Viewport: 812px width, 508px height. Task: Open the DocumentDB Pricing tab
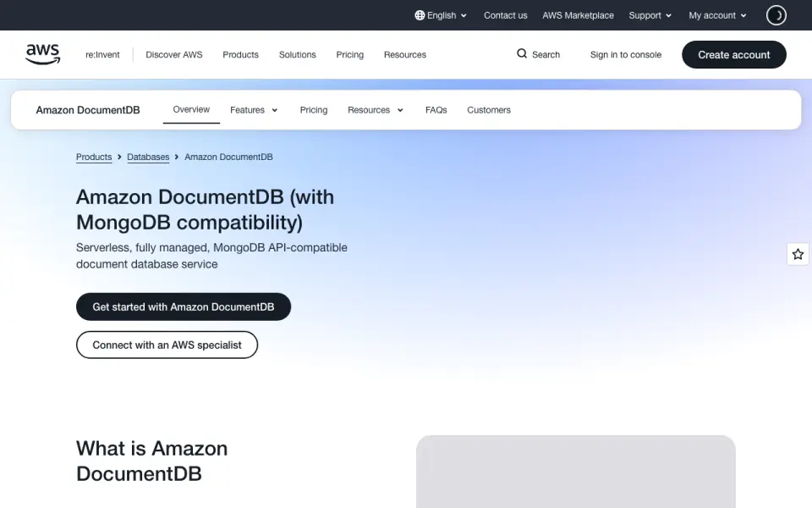tap(314, 110)
